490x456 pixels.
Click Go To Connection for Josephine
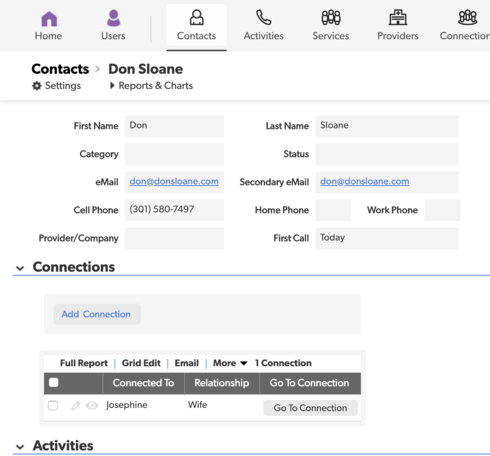pyautogui.click(x=310, y=408)
